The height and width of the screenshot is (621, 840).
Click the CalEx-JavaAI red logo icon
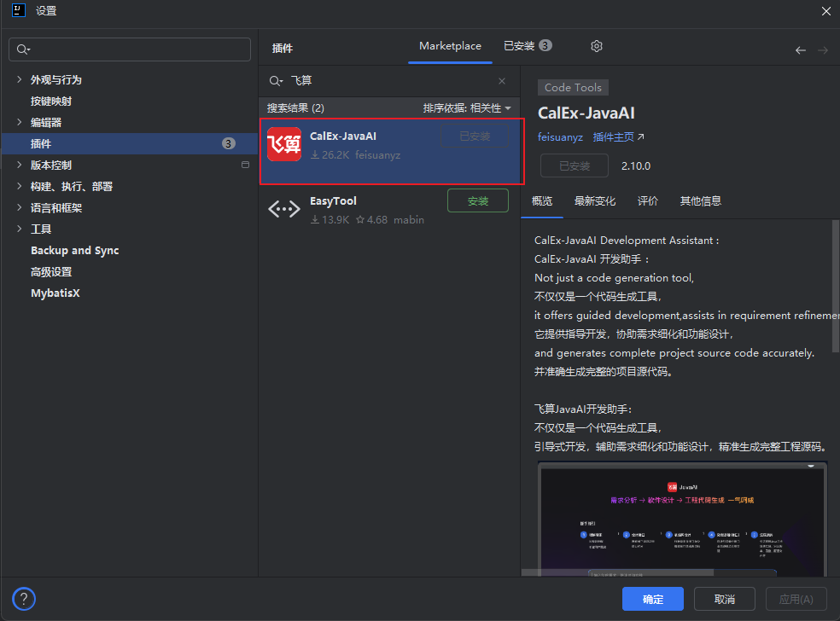(x=284, y=144)
